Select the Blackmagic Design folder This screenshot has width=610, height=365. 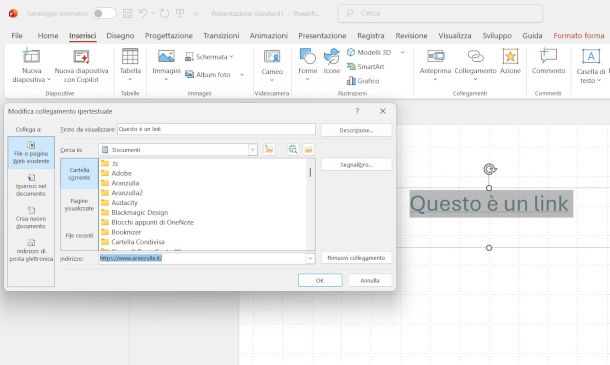coord(135,212)
